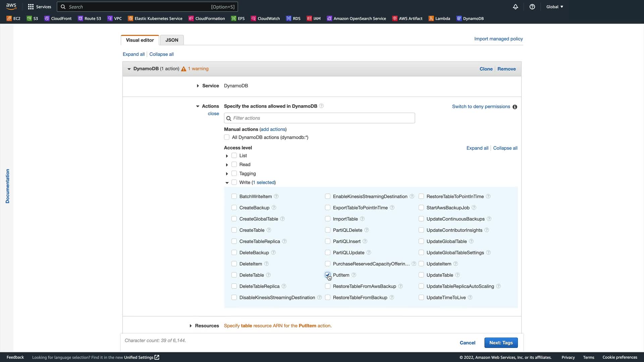
Task: Click the Next: Tags button
Action: [501, 343]
